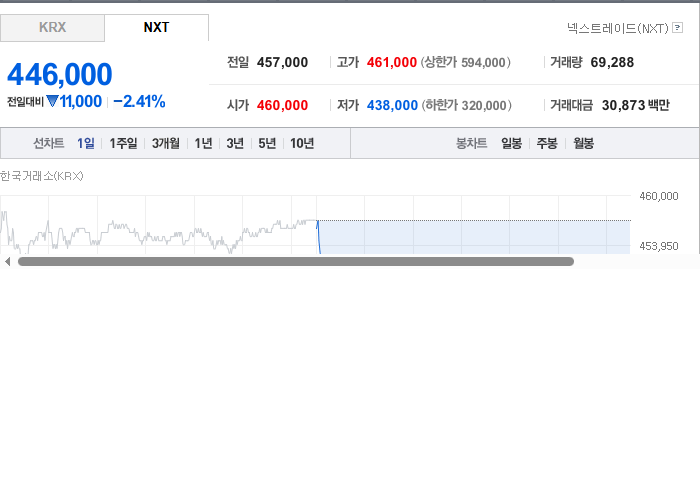Click the current price 446,000
Viewport: 700px width, 490px height.
point(60,74)
